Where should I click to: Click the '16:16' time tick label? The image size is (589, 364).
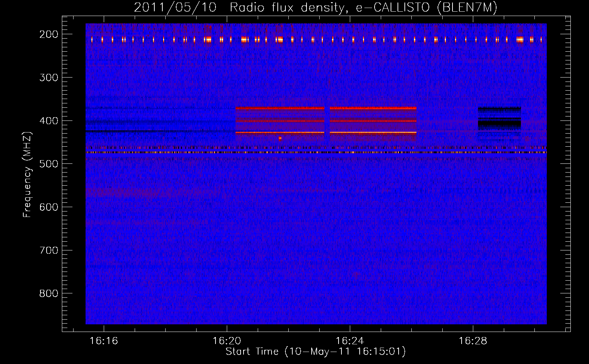pos(104,341)
